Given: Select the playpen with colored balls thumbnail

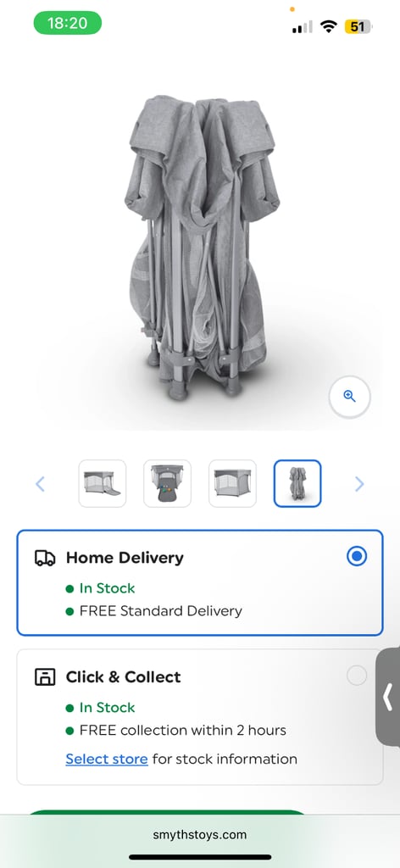Looking at the screenshot, I should 167,483.
